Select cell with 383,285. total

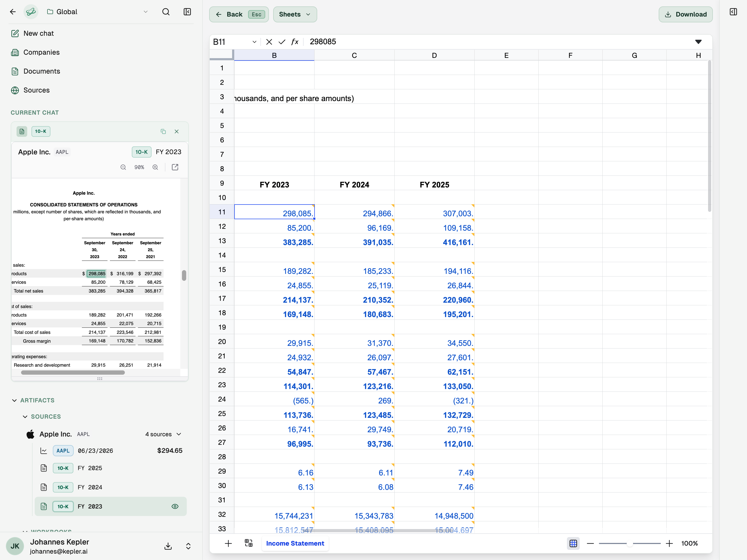[274, 241]
